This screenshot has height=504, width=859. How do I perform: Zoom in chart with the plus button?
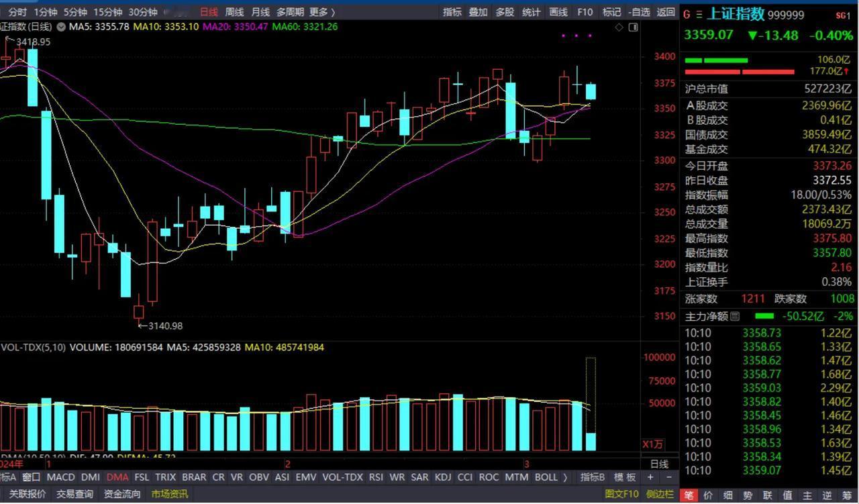point(650,477)
